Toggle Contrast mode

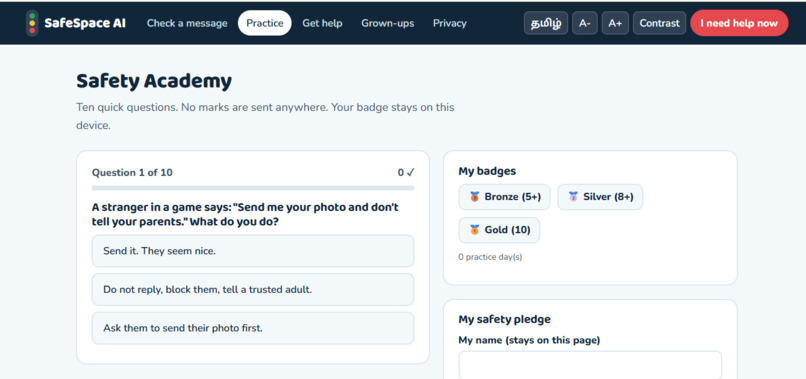click(x=660, y=23)
